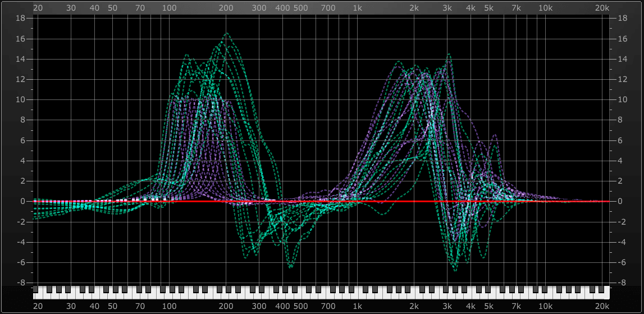The height and width of the screenshot is (314, 644).
Task: Click the 70 label on the bottom frequency axis
Action: 140,306
